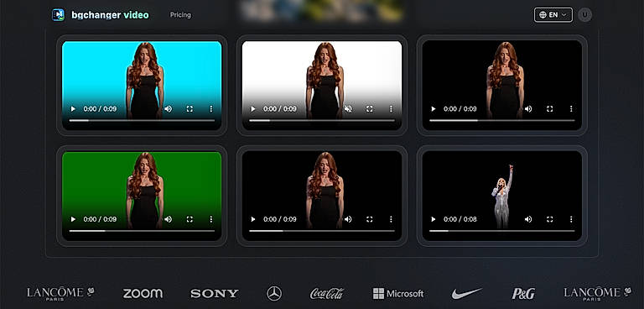The width and height of the screenshot is (644, 309).
Task: Mute the top-right black background video
Action: click(528, 109)
